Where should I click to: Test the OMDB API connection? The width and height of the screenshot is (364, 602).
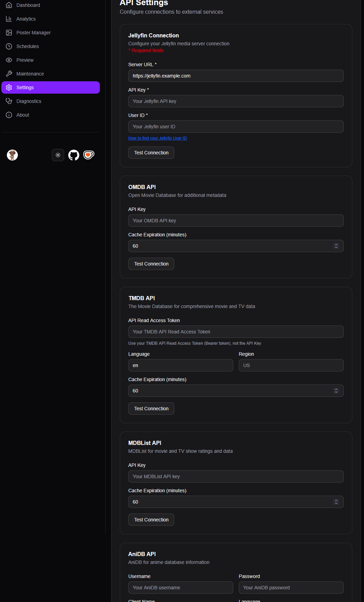click(151, 264)
